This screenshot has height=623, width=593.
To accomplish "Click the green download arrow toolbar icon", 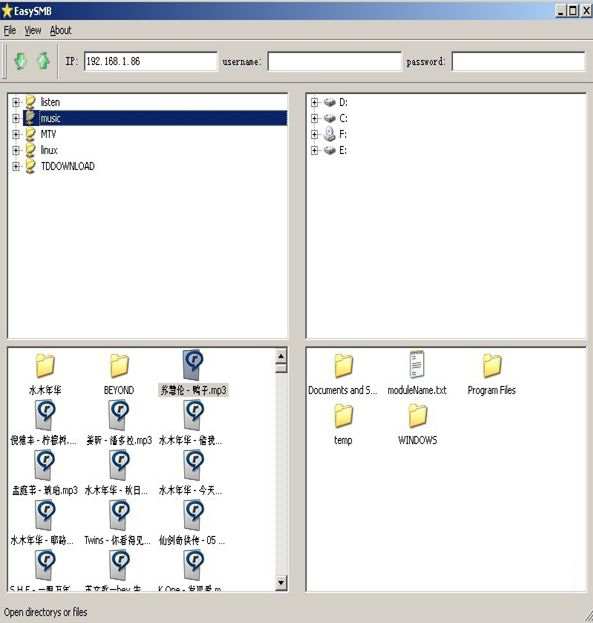I will tap(20, 61).
